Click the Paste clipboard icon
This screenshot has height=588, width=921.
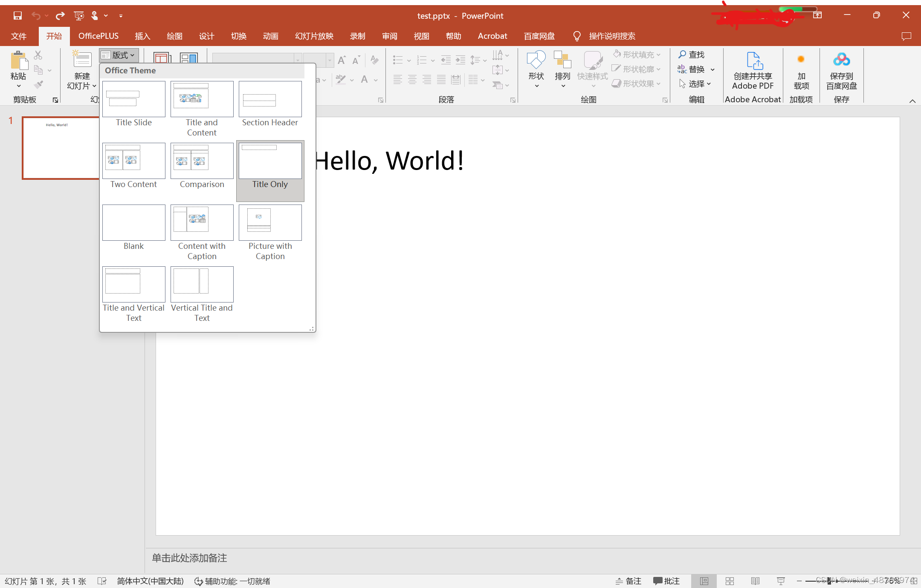[18, 61]
